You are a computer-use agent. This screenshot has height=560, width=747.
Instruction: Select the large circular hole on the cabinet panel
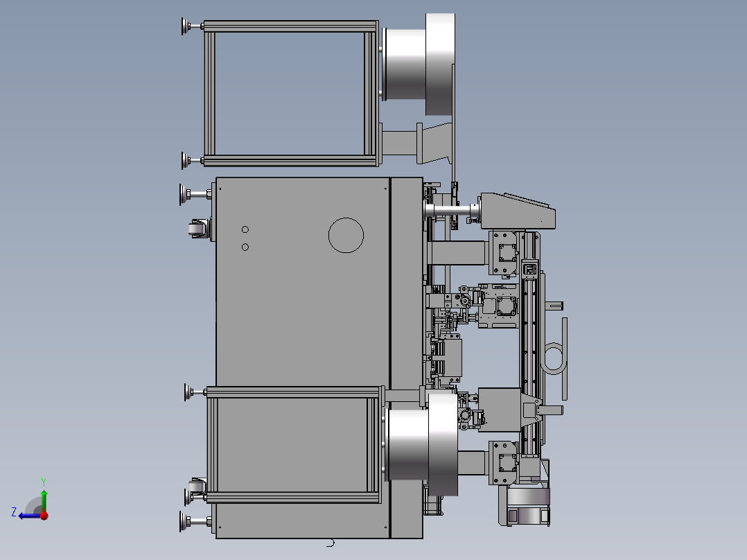click(x=346, y=235)
